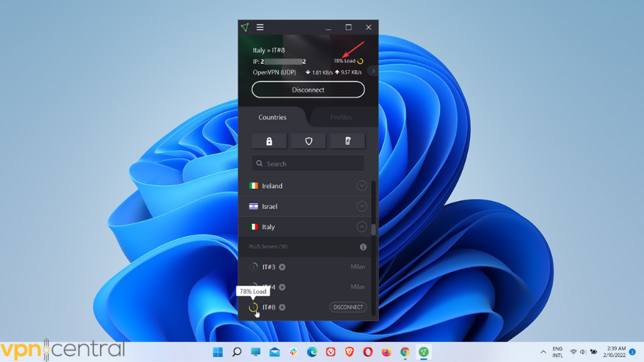Click the streaming play icon next to IT#8

tap(282, 308)
